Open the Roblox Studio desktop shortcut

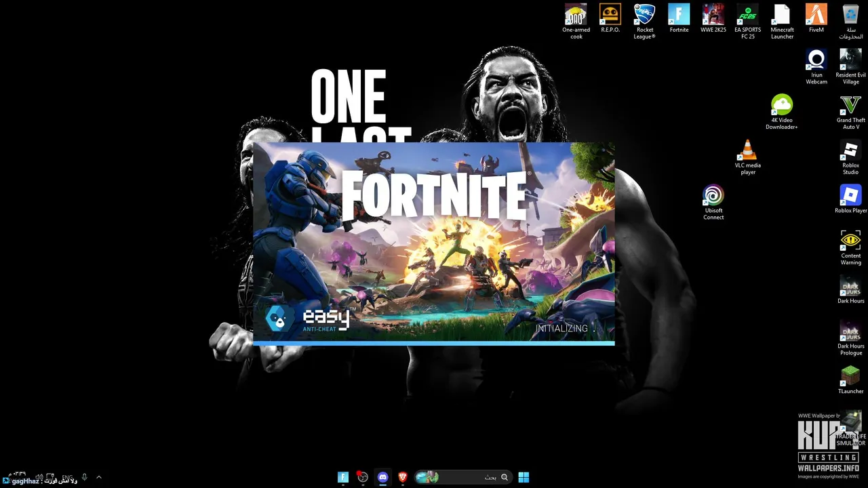(x=850, y=158)
